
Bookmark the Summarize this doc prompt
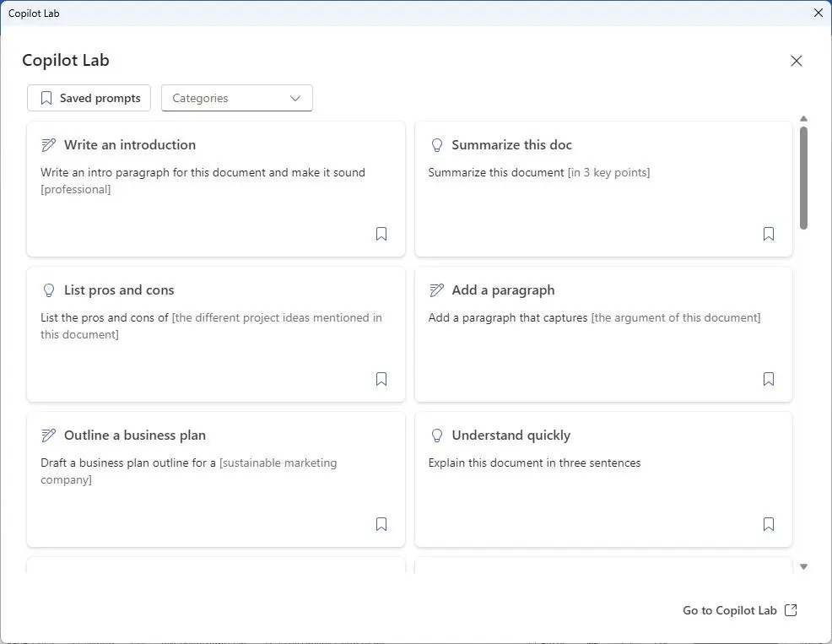pos(769,234)
